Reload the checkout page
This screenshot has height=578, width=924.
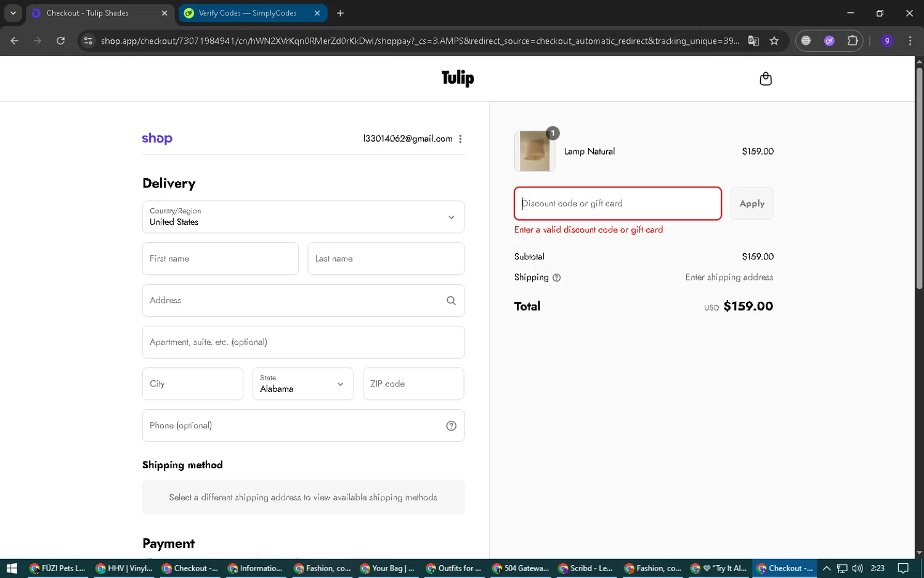[60, 41]
